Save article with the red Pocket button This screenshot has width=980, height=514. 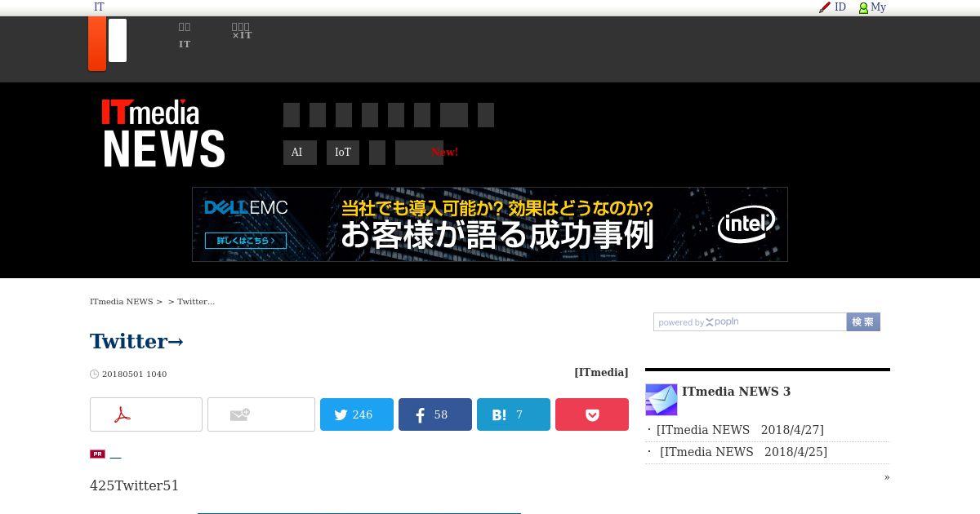tap(592, 414)
